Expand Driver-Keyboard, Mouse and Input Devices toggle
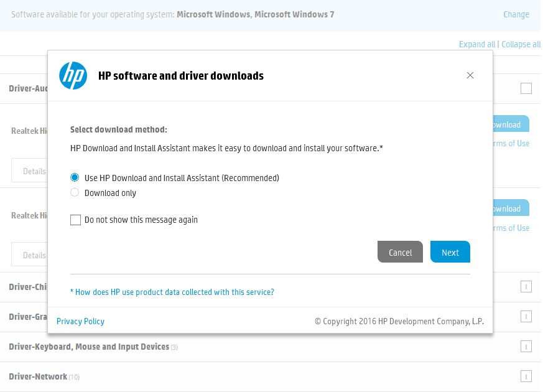 coord(526,347)
